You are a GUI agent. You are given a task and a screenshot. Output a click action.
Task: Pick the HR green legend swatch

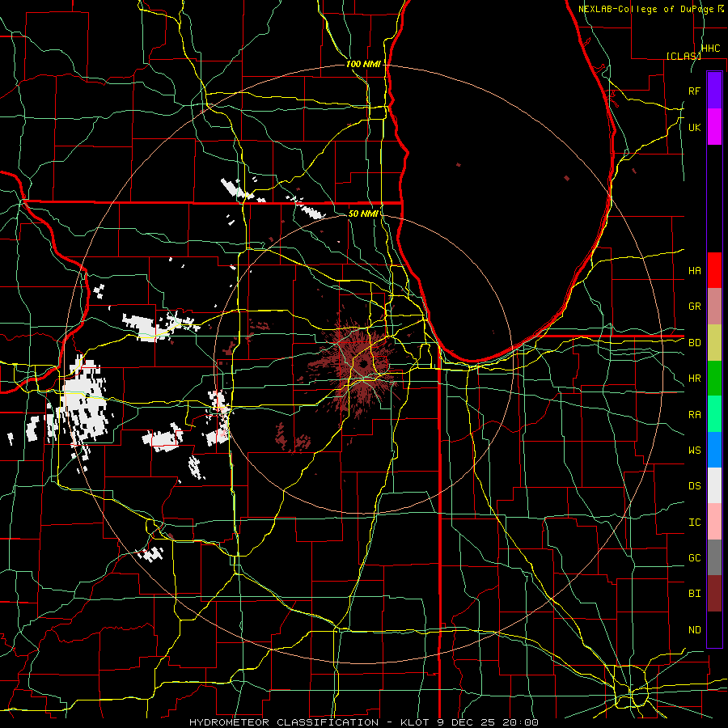click(x=714, y=379)
